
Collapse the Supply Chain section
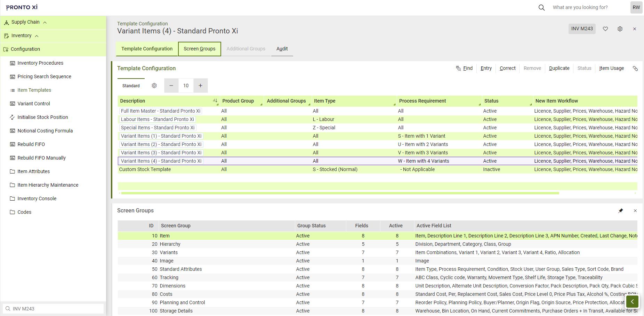pos(45,22)
